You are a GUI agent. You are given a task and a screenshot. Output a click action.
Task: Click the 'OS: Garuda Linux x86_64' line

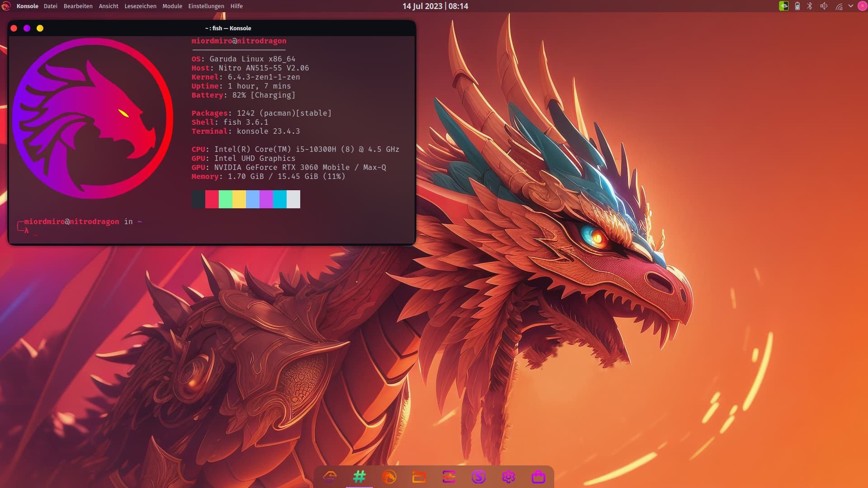point(243,59)
